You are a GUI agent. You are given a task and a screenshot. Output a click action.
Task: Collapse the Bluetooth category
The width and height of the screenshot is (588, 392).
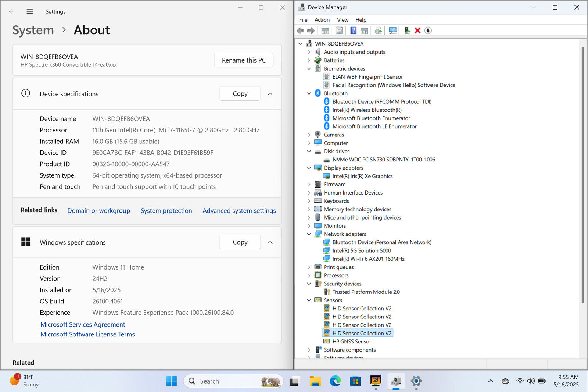[x=309, y=93]
